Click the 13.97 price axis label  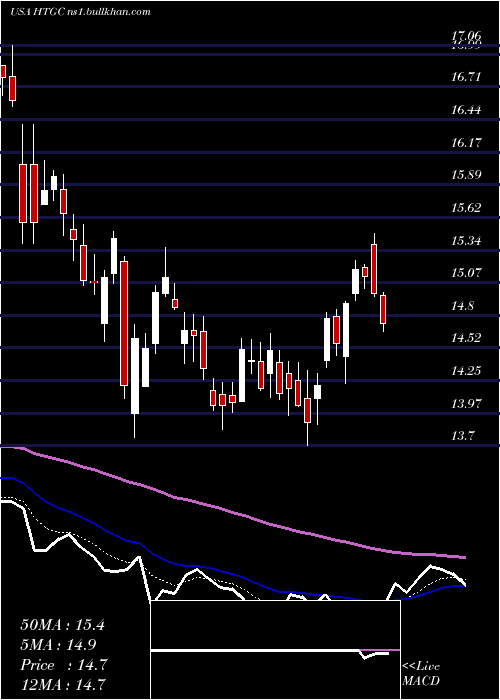[x=466, y=404]
